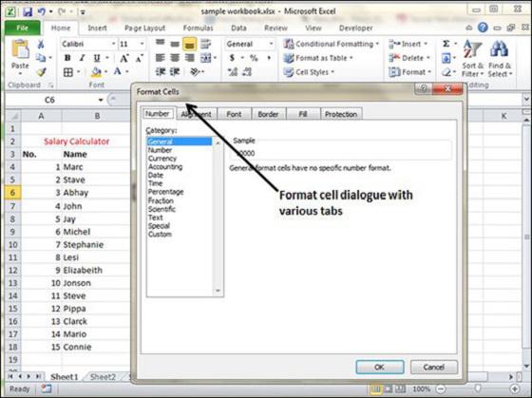The height and width of the screenshot is (398, 532).
Task: Apply Accounting dollar number format
Action: click(232, 58)
